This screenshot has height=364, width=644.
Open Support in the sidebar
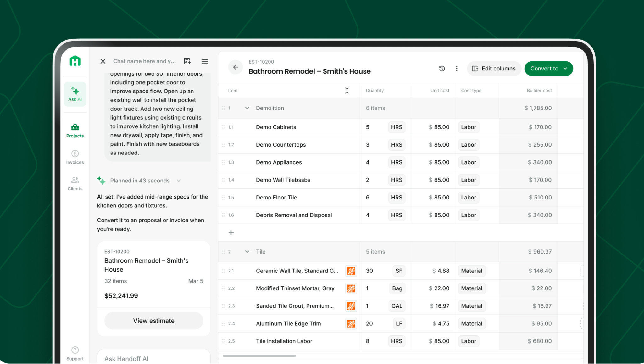click(x=75, y=353)
